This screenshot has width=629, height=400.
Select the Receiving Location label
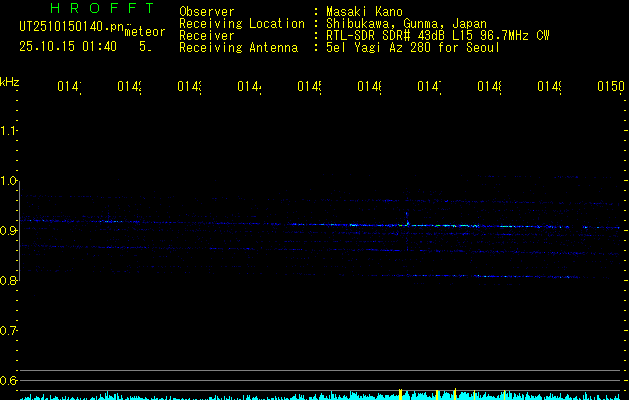pyautogui.click(x=241, y=24)
